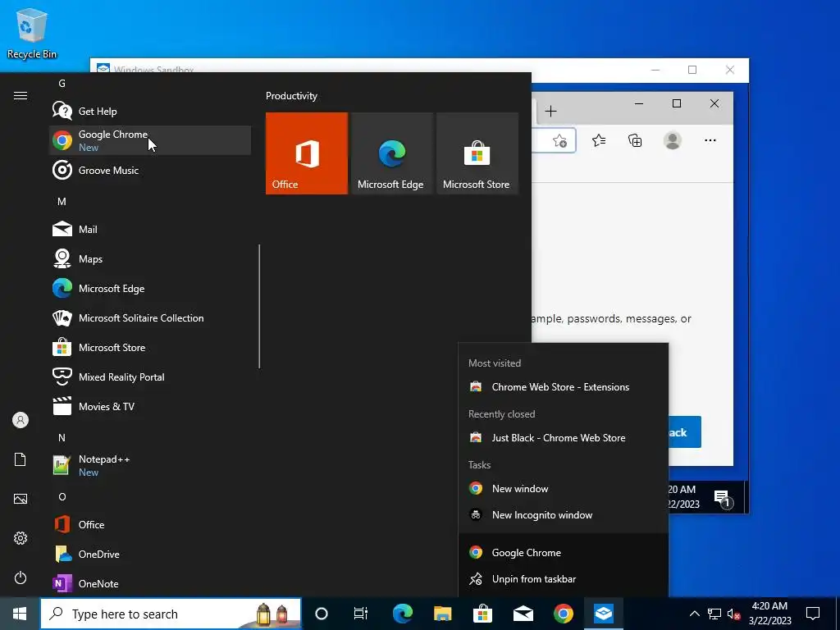The image size is (840, 630).
Task: Open Documents from the Start sidebar
Action: click(x=21, y=459)
